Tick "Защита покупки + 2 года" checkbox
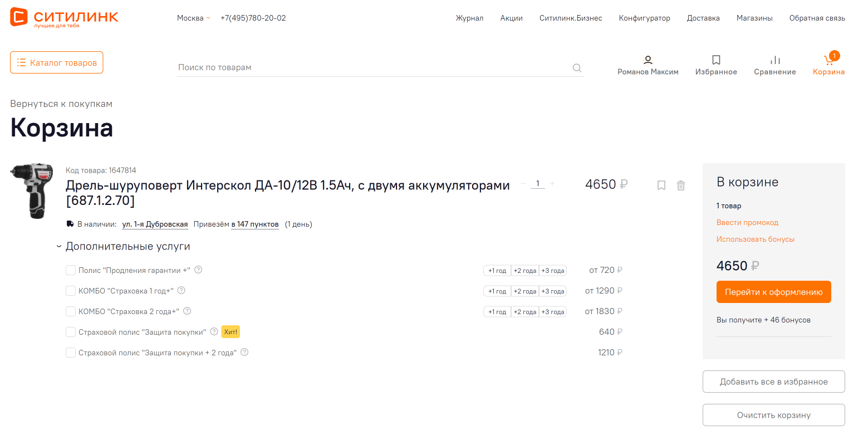 [71, 353]
